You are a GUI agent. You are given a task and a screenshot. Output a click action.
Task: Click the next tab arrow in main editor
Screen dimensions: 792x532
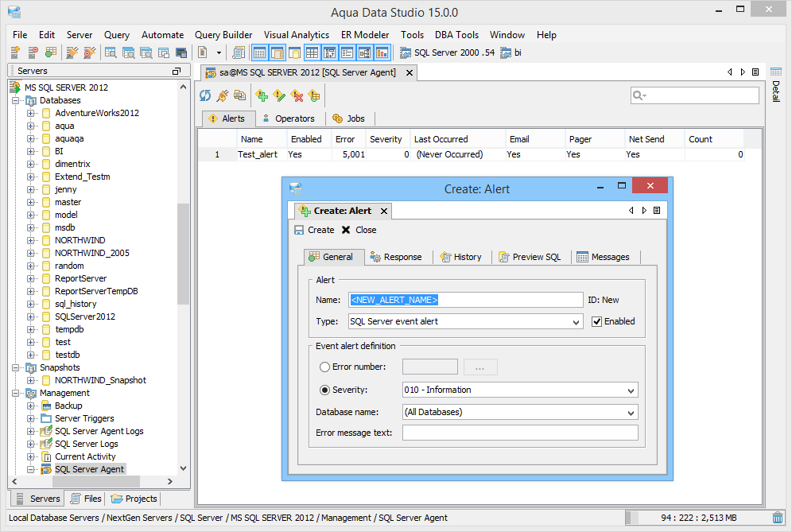(x=743, y=72)
